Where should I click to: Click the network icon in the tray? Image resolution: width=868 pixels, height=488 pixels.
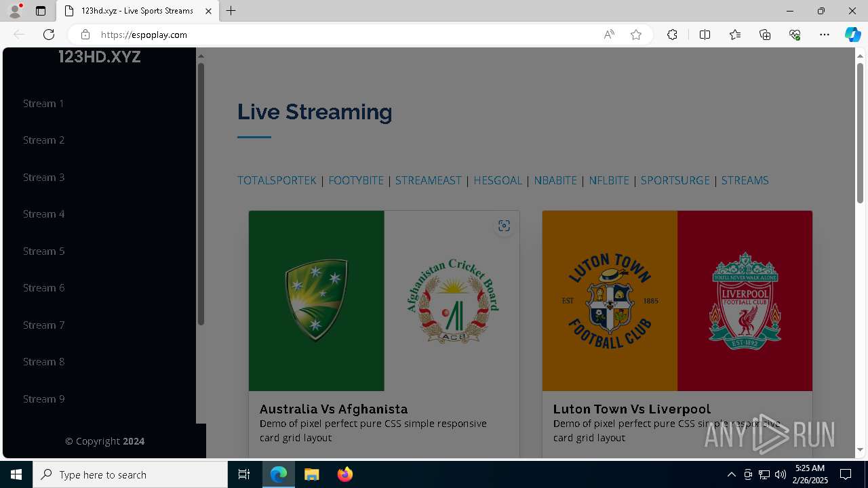click(x=764, y=474)
